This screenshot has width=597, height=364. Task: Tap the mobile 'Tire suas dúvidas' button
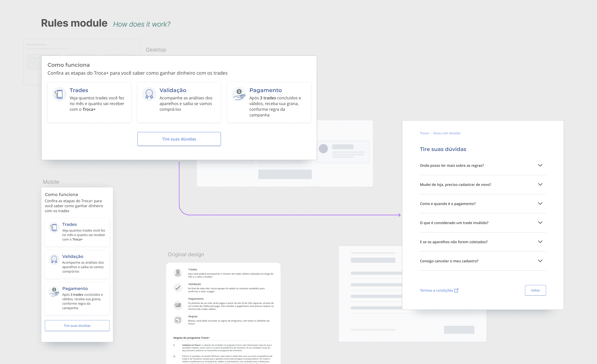[77, 326]
